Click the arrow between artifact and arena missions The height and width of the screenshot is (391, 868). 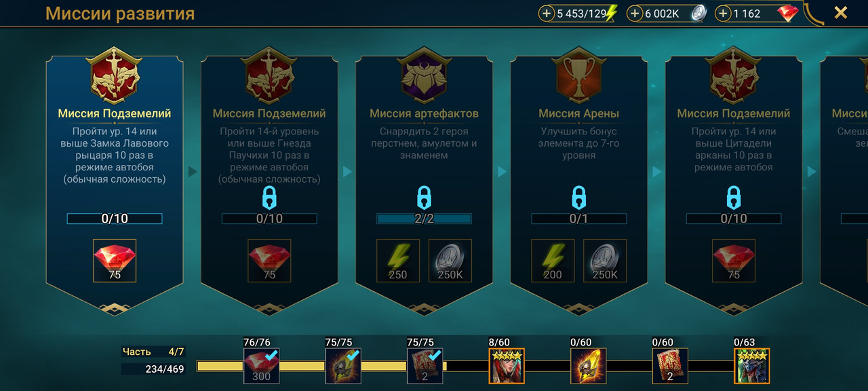[502, 172]
